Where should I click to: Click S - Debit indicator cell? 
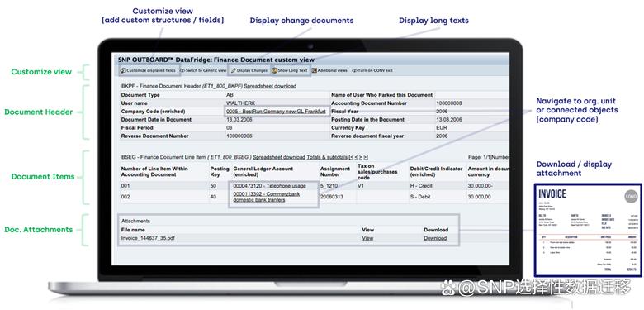point(420,197)
